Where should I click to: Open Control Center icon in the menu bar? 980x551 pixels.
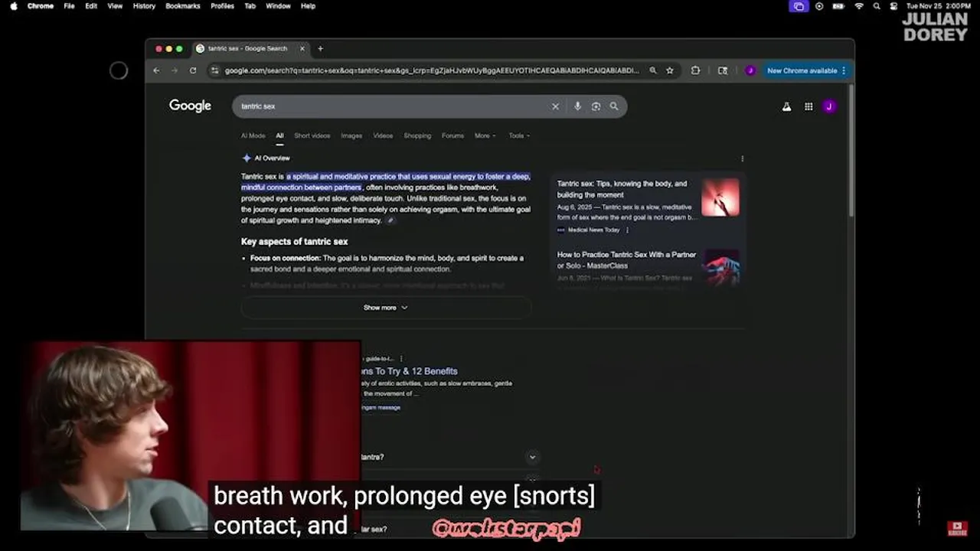click(x=893, y=6)
